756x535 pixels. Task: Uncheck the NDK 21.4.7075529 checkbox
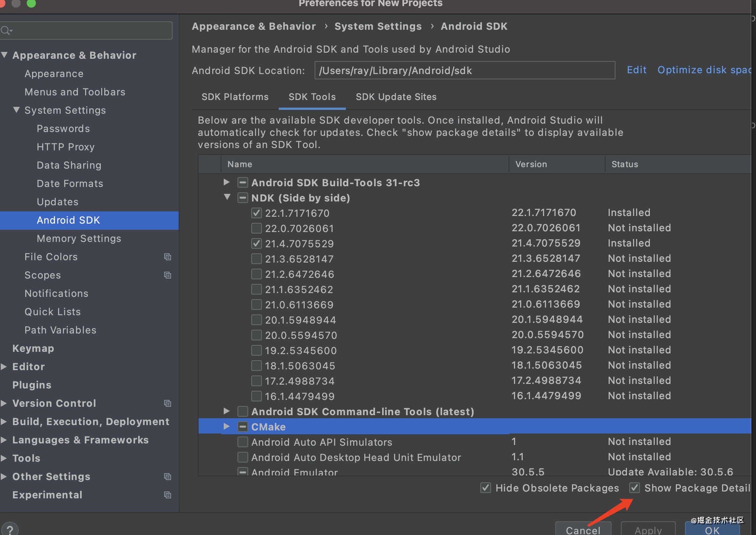coord(257,243)
